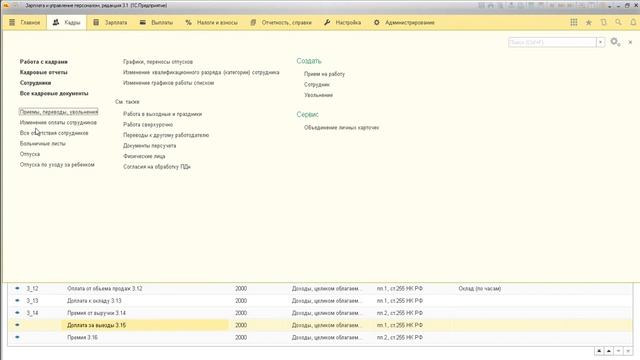Click row icon beside code 3_12
This screenshot has width=640, height=360.
pyautogui.click(x=17, y=288)
